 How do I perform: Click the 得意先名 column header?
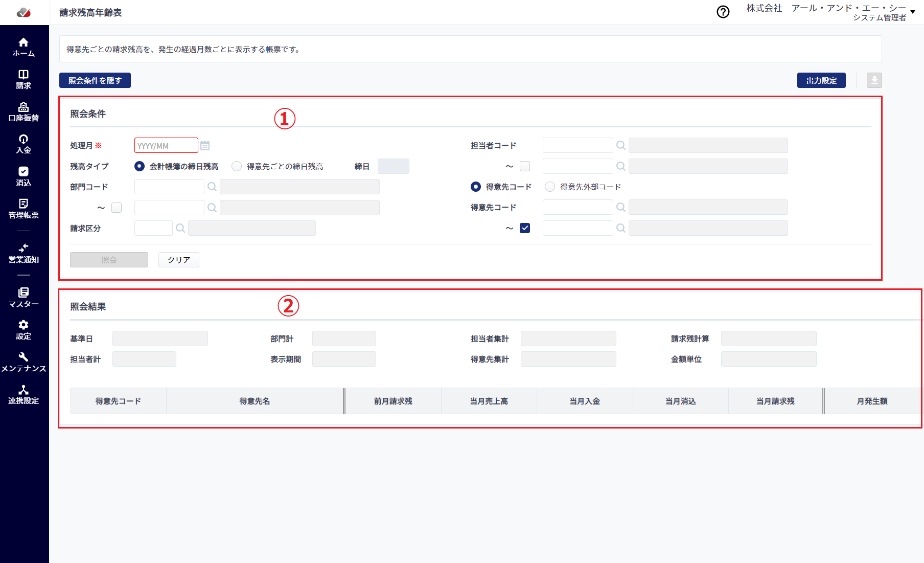tap(255, 401)
